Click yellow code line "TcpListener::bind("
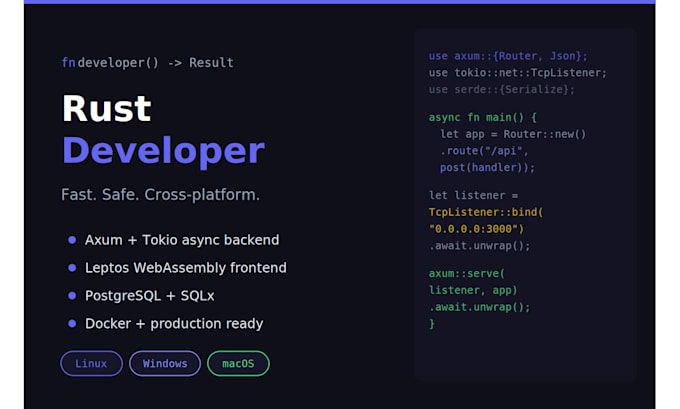680x409 pixels. (486, 213)
